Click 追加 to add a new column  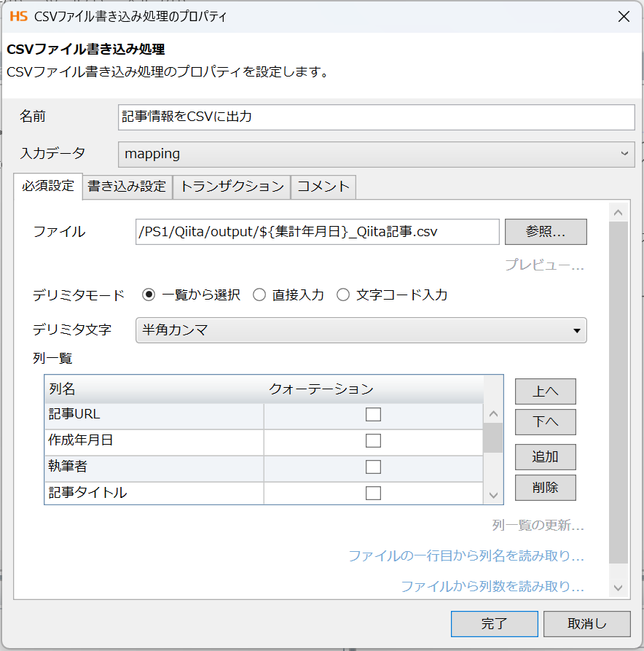[545, 456]
